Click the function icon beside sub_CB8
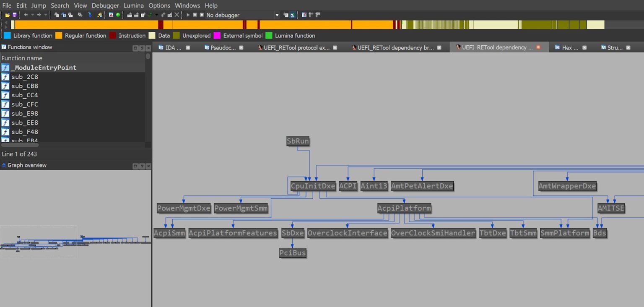The image size is (644, 307). click(x=5, y=86)
